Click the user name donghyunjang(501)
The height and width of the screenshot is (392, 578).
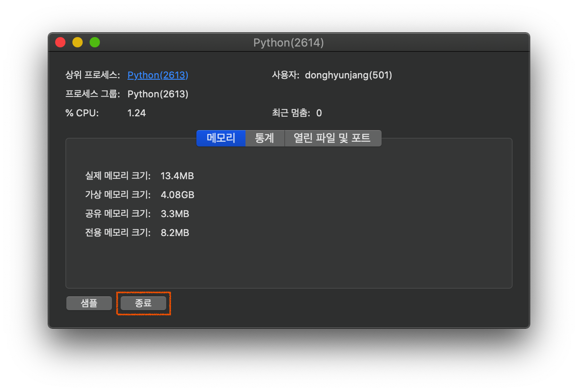tap(348, 75)
